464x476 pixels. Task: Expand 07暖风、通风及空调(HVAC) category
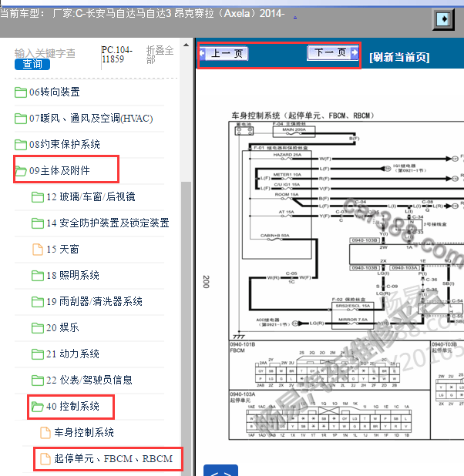coord(91,119)
